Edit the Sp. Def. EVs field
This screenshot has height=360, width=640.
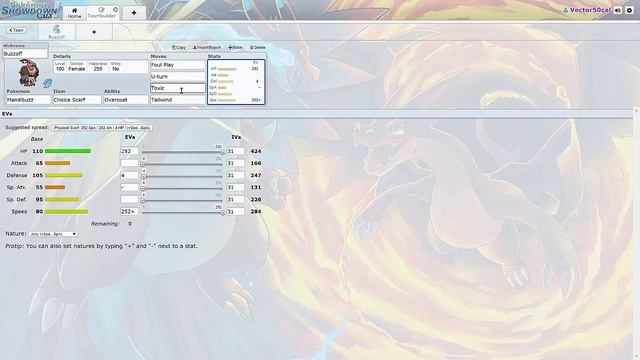(x=129, y=200)
